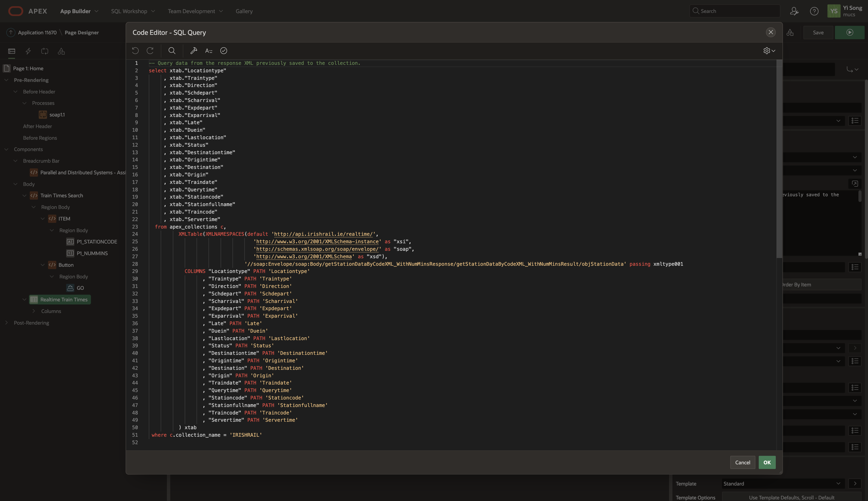Image resolution: width=868 pixels, height=501 pixels.
Task: Open Help question mark icon
Action: [814, 11]
